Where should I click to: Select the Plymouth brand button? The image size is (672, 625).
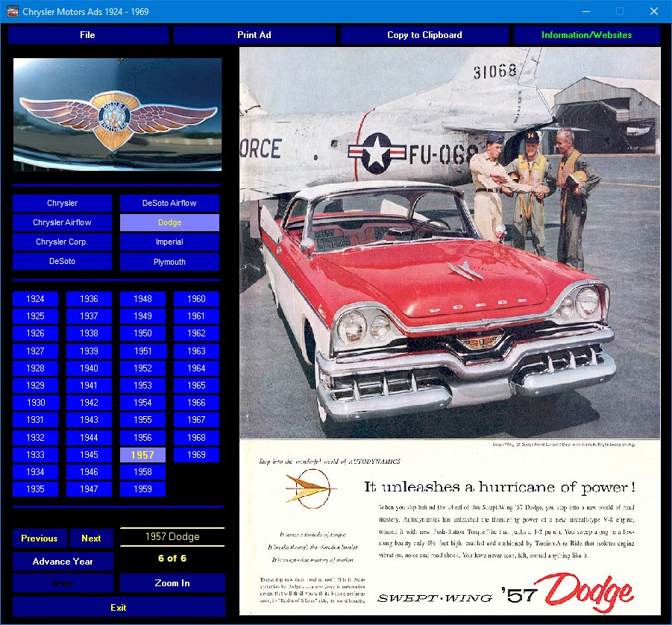coord(169,262)
